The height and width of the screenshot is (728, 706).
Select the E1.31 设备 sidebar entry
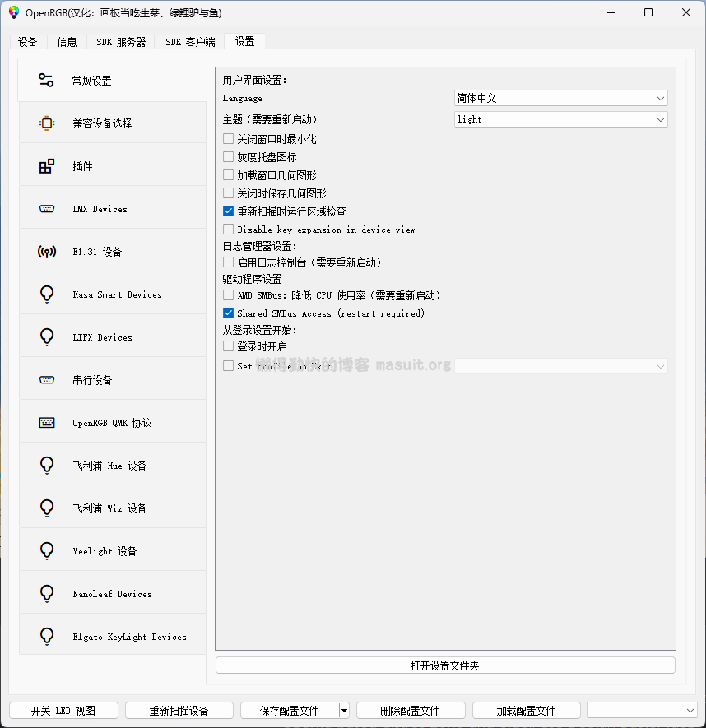99,251
